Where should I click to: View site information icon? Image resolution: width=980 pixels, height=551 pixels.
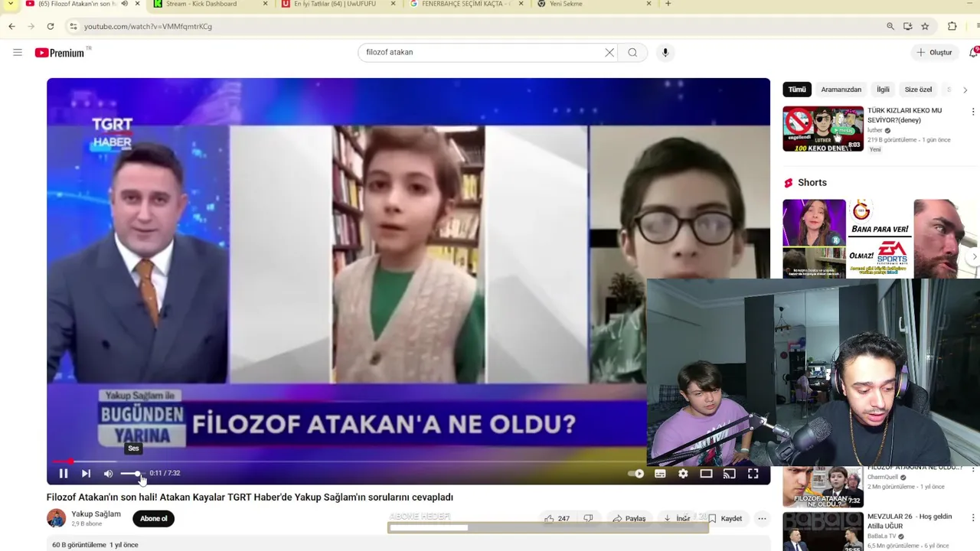point(73,26)
